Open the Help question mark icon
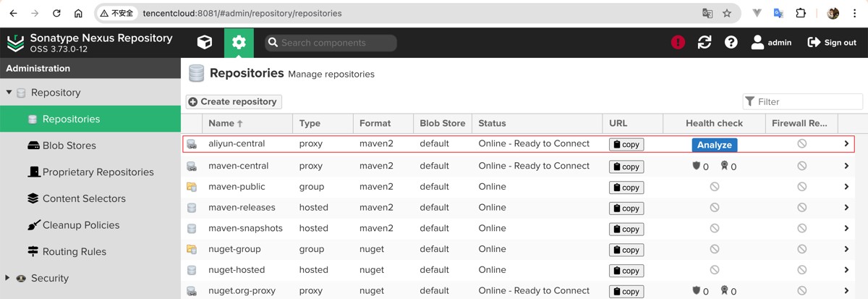 (731, 43)
